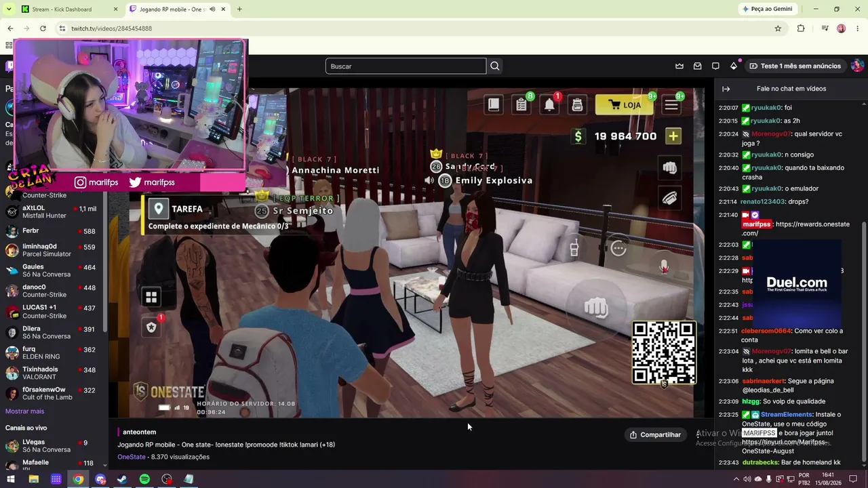Select the Jogando RP mobile tab
This screenshot has width=868, height=488.
(178, 9)
